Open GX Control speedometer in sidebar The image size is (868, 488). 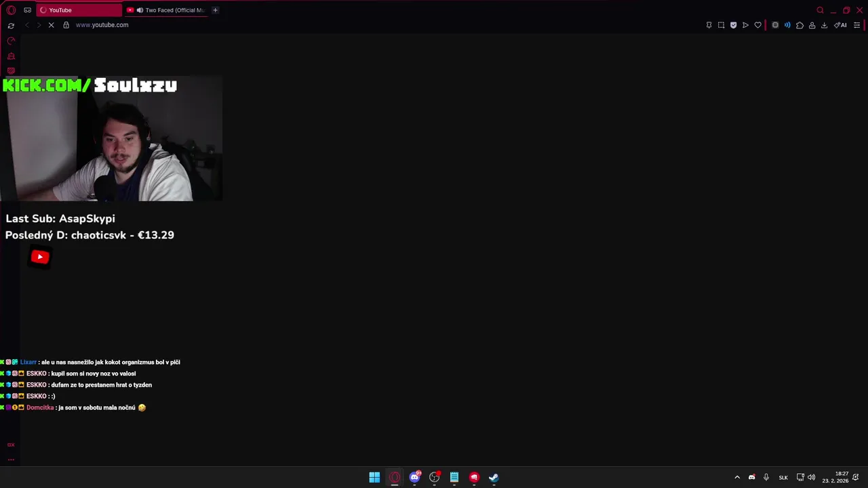pyautogui.click(x=11, y=41)
